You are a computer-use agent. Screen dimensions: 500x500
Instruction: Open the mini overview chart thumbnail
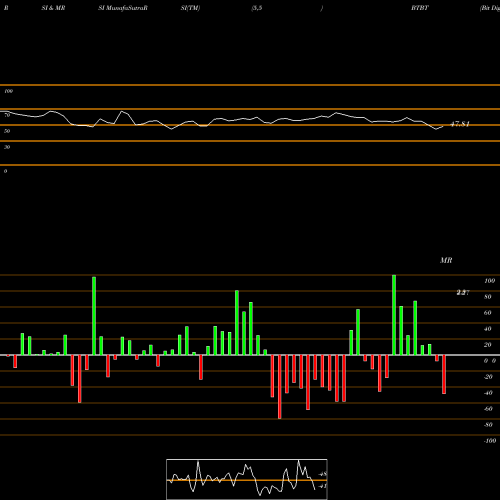point(247,479)
